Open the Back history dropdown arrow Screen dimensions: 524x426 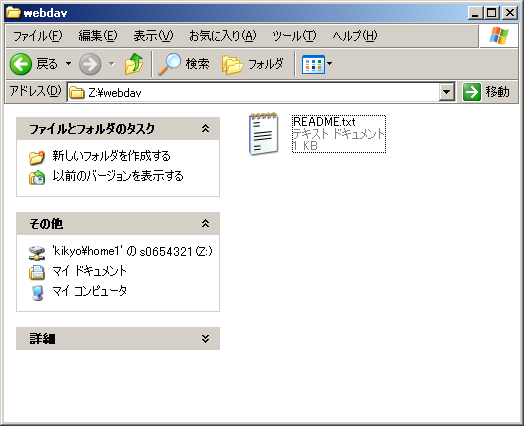pyautogui.click(x=68, y=63)
